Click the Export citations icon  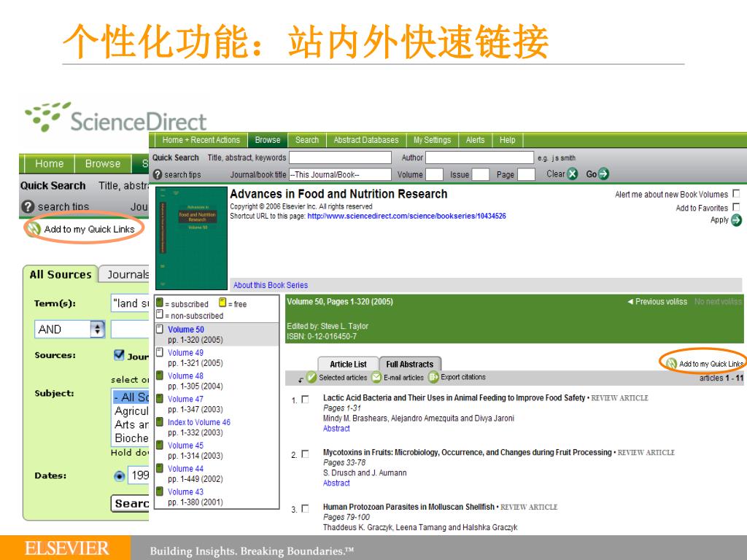[433, 378]
